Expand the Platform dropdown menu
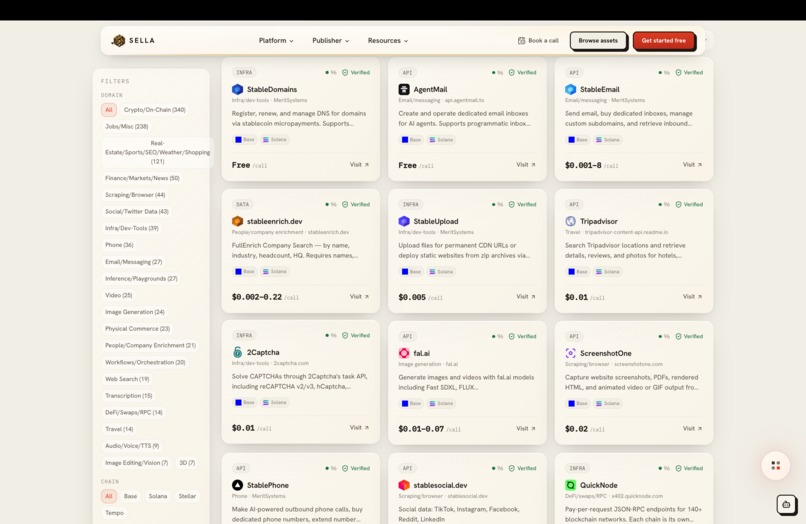This screenshot has width=806, height=524. point(276,41)
